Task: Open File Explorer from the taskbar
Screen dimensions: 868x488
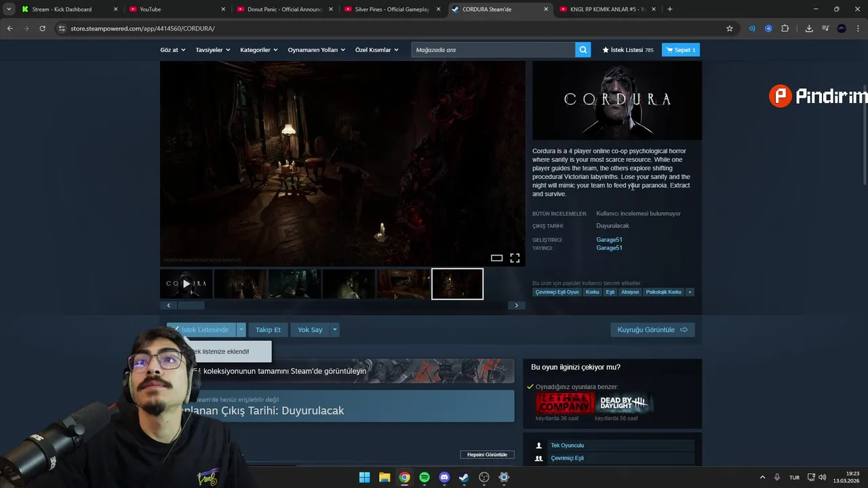Action: (384, 477)
